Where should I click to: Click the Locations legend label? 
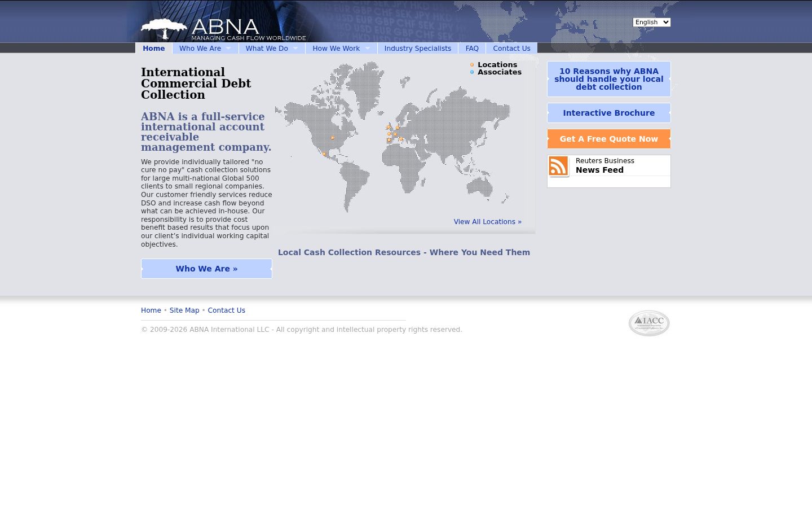point(497,65)
